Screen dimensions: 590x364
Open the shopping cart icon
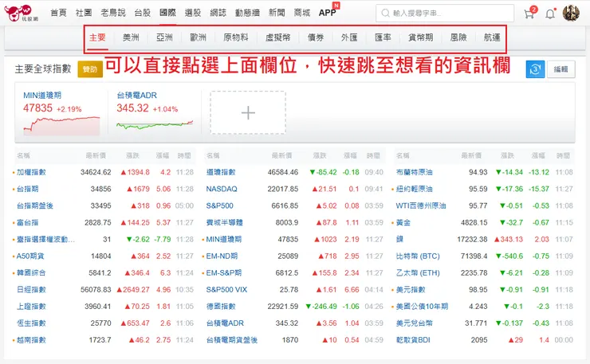click(x=530, y=14)
